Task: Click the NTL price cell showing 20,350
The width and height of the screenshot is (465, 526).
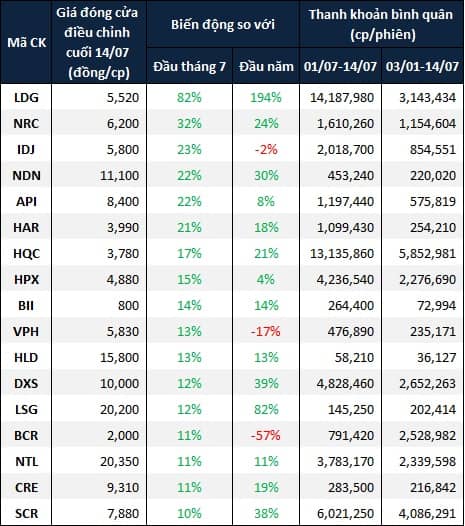Action: [x=119, y=462]
